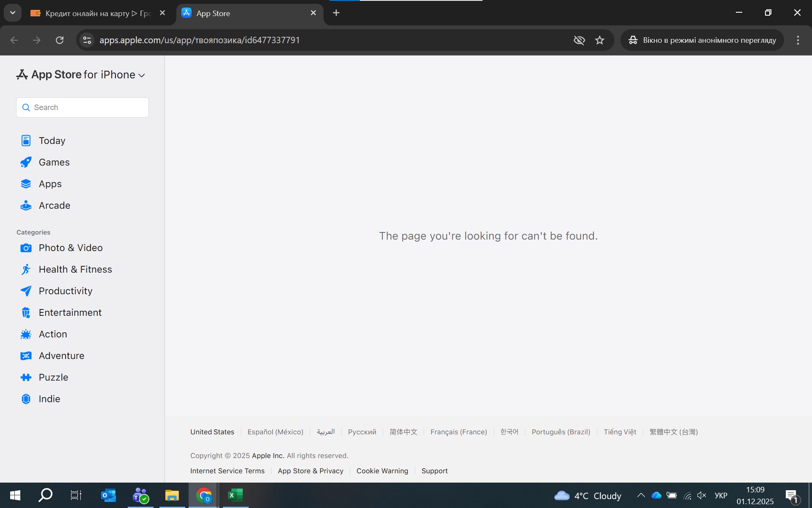Image resolution: width=812 pixels, height=508 pixels.
Task: Open the Today section in the sidebar
Action: point(52,141)
